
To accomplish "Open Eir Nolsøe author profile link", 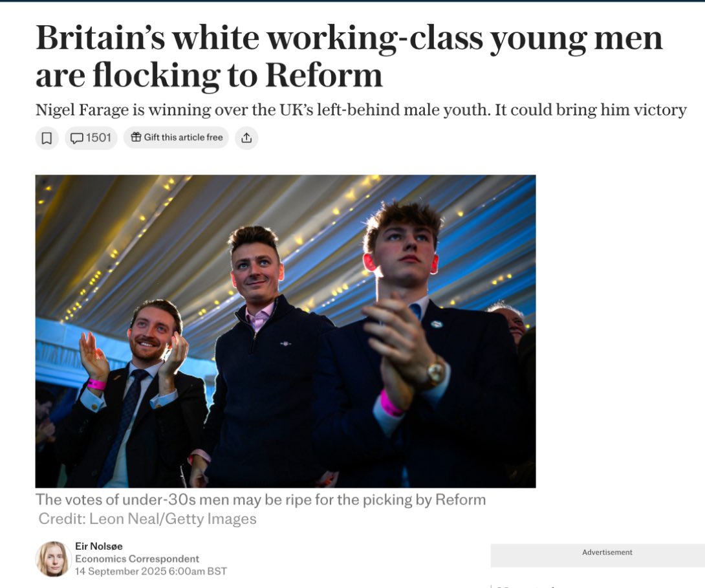I will 98,546.
